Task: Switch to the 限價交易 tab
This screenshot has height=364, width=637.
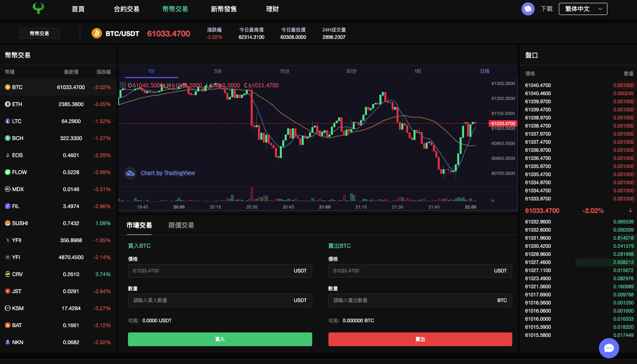Action: (x=181, y=226)
